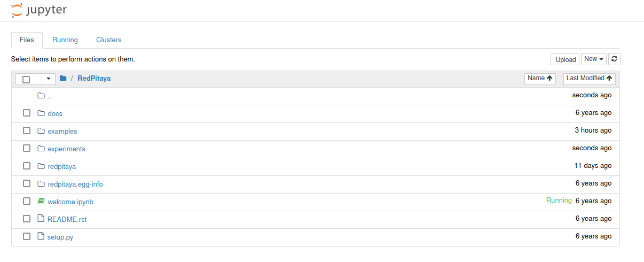Sort the list by Name
Viewport: 644px width, 262px height.
[540, 79]
